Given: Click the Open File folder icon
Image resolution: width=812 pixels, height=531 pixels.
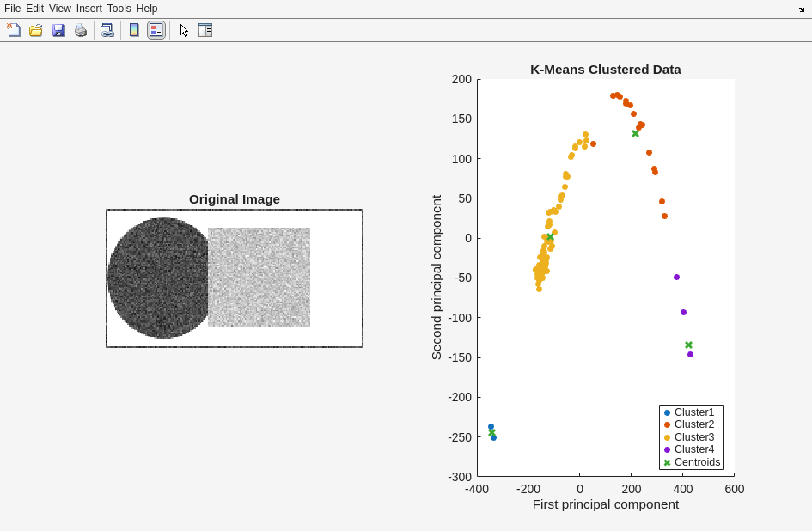Looking at the screenshot, I should click(36, 30).
